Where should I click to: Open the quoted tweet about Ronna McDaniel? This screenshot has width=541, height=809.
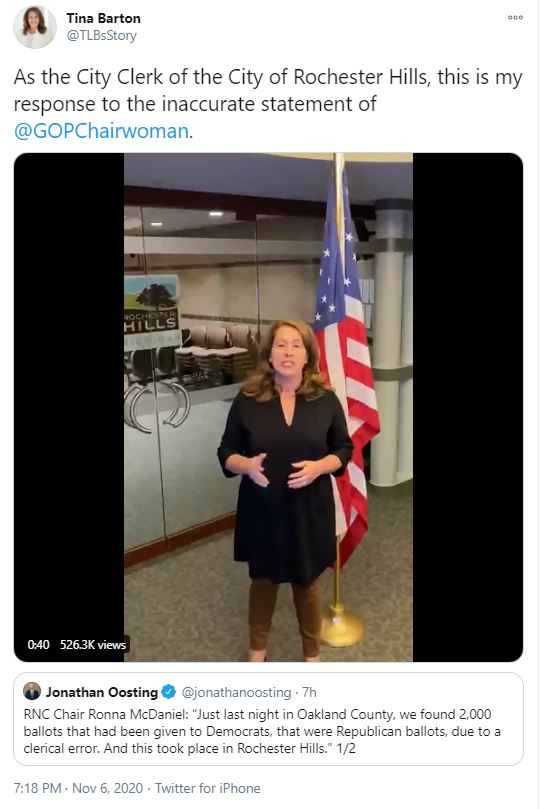268,719
